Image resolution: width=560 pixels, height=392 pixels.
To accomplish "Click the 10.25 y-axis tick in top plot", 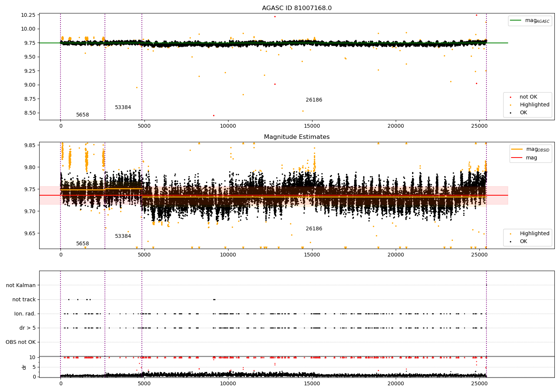I will [x=28, y=15].
